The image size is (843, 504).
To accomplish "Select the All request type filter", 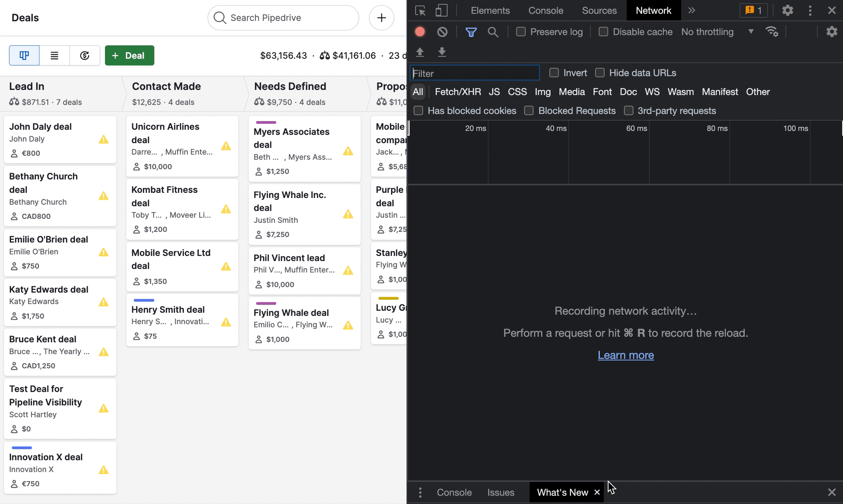I will coord(418,92).
